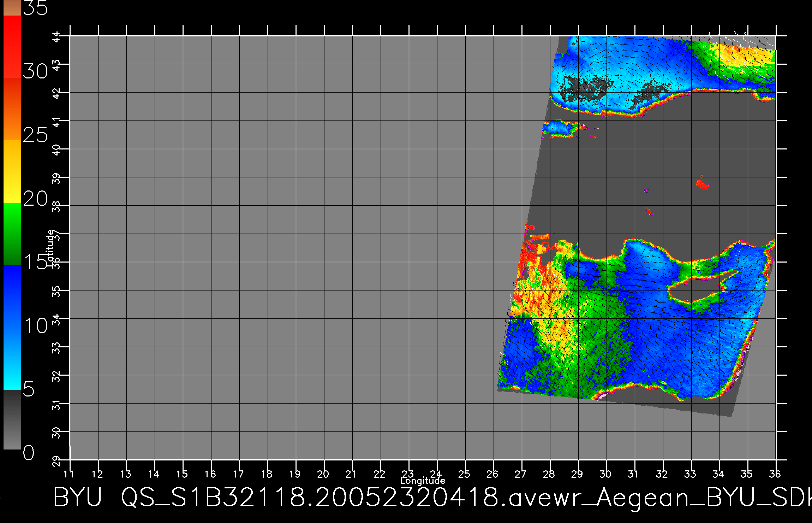Click latitude tick label "39"
The height and width of the screenshot is (523, 812).
pos(57,178)
